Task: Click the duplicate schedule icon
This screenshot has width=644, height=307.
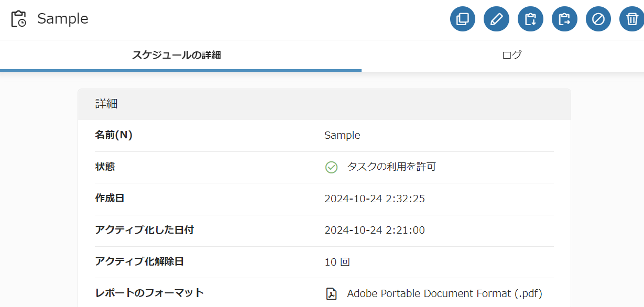Action: coord(463,19)
